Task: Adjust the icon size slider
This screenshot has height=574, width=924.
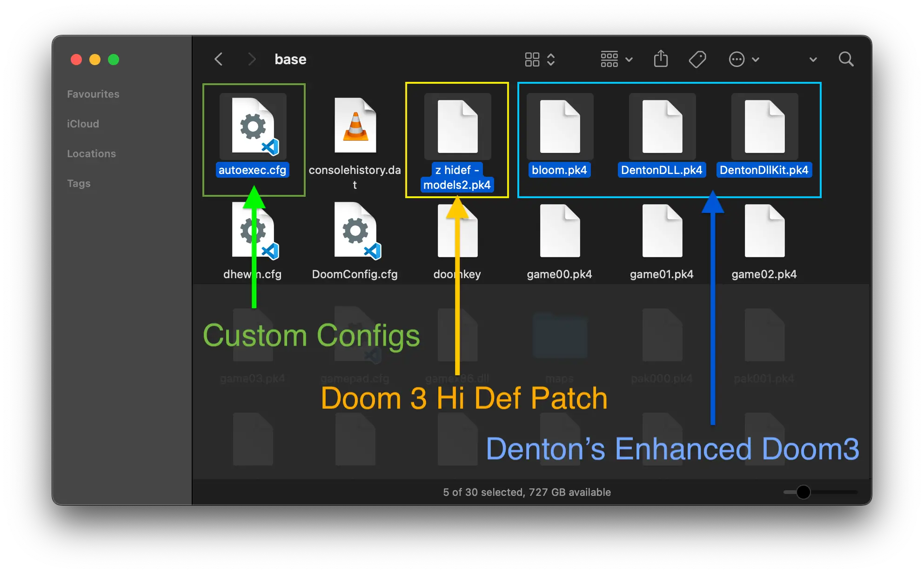Action: pyautogui.click(x=803, y=492)
